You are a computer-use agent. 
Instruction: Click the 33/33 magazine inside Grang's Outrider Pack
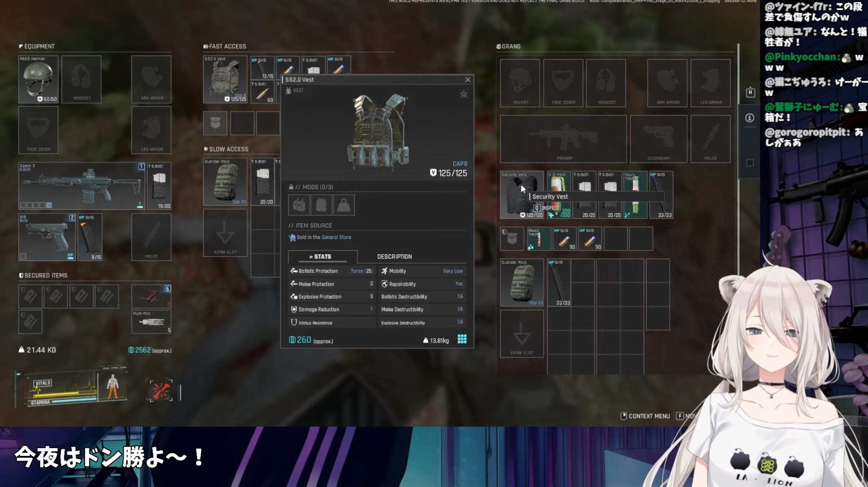(559, 283)
